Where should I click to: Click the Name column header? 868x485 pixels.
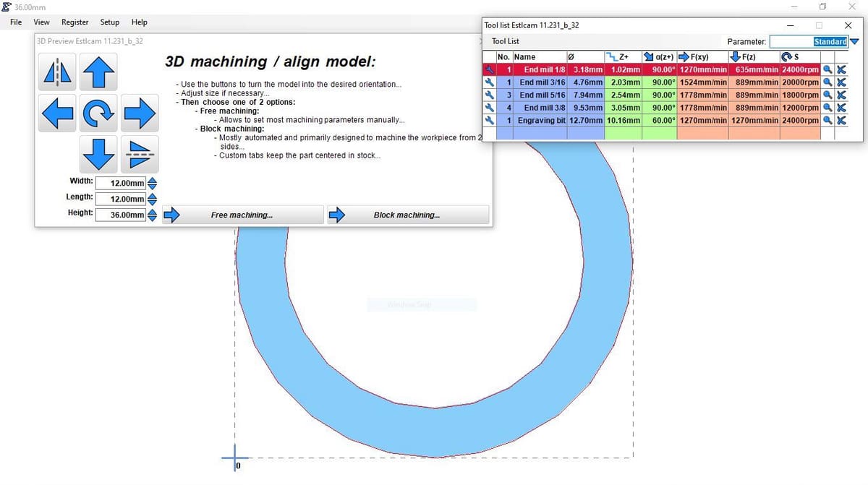point(540,57)
